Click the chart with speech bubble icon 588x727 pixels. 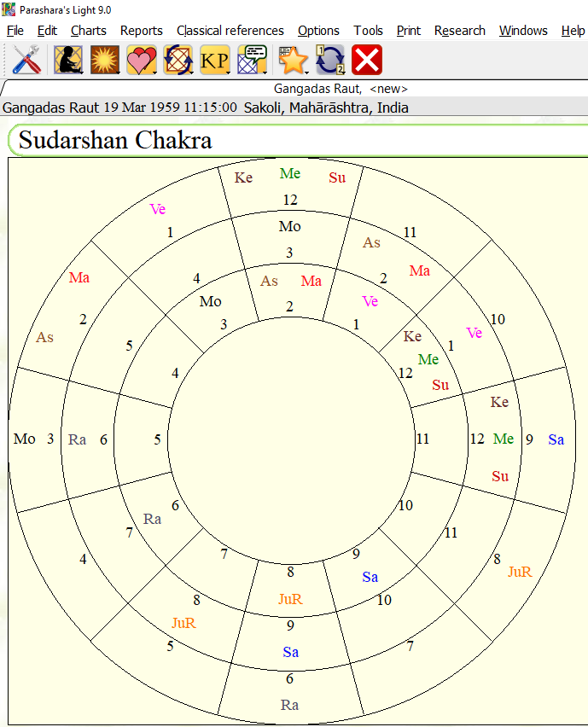252,61
